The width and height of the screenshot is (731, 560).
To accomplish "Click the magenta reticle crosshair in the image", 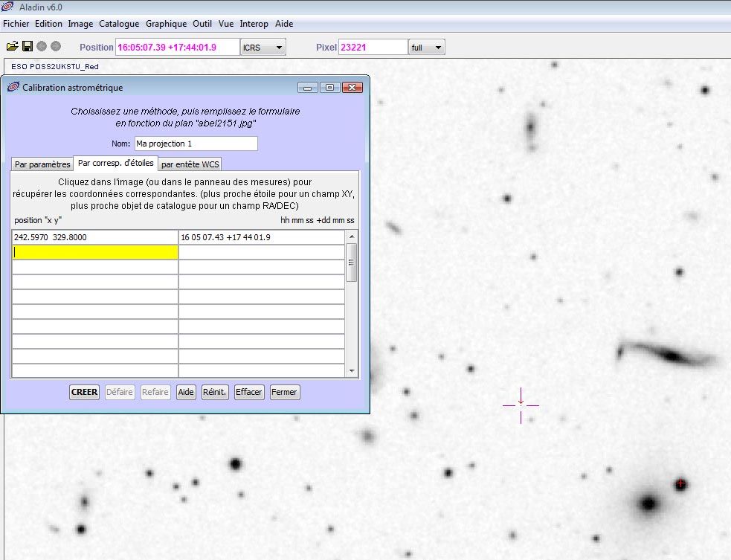I will [x=521, y=405].
